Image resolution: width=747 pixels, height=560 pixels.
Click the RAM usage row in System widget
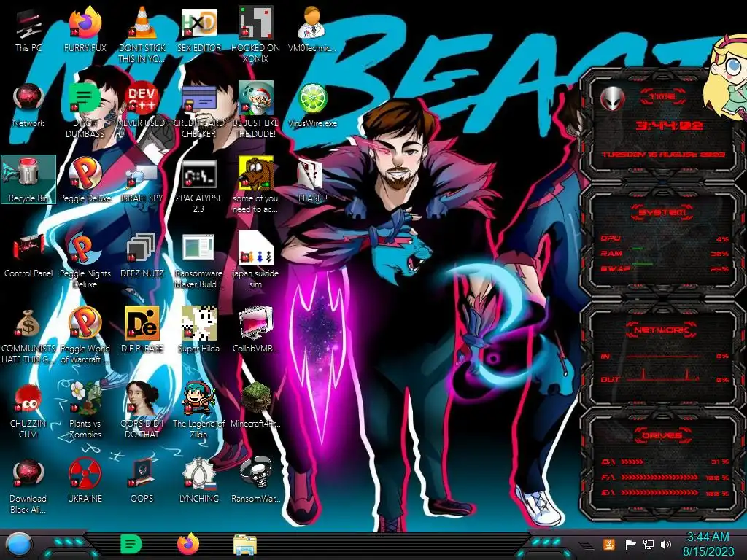665,253
